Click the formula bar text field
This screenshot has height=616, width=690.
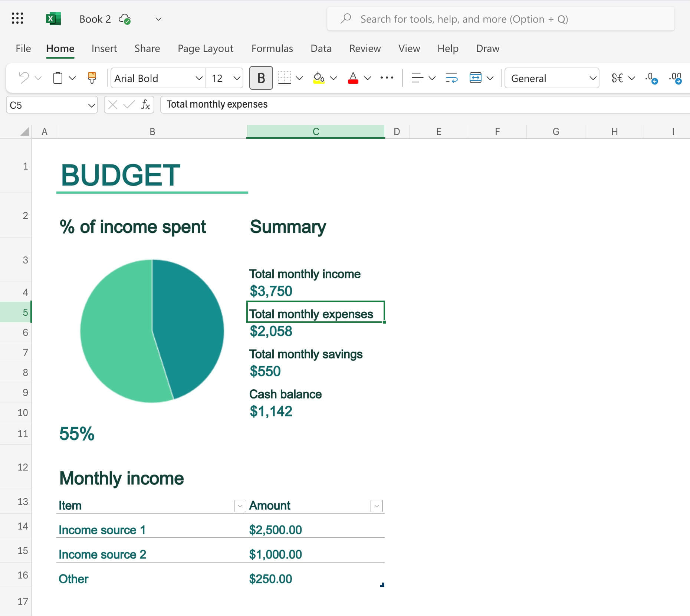click(425, 104)
